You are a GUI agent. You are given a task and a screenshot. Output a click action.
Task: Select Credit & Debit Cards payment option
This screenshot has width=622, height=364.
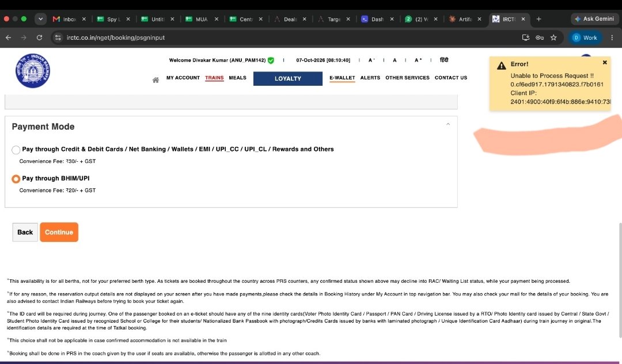(16, 150)
